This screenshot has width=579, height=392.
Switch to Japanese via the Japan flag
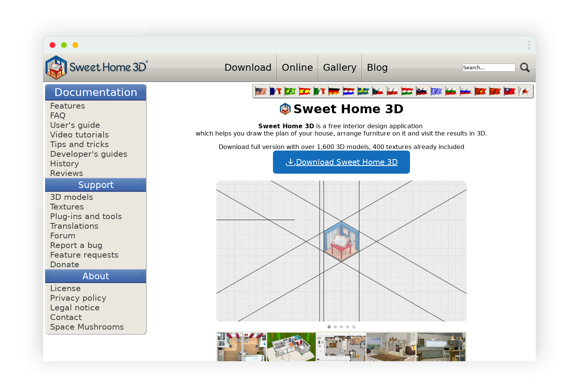(x=524, y=91)
